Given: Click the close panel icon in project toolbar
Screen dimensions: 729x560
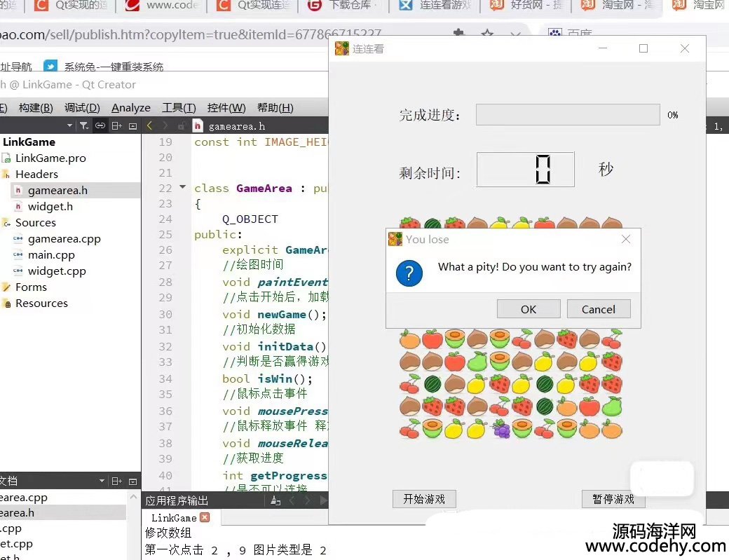Looking at the screenshot, I should click(x=132, y=125).
